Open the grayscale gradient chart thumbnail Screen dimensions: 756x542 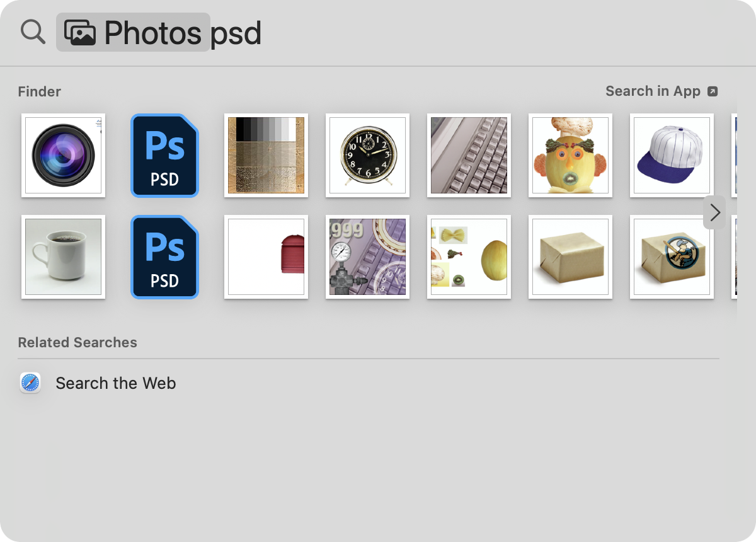[x=266, y=156]
